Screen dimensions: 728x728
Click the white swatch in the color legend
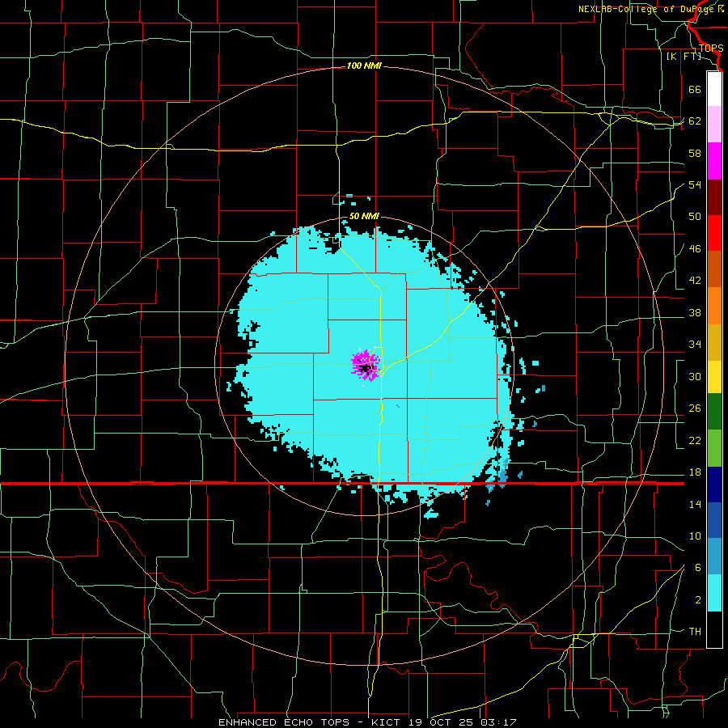click(x=714, y=89)
